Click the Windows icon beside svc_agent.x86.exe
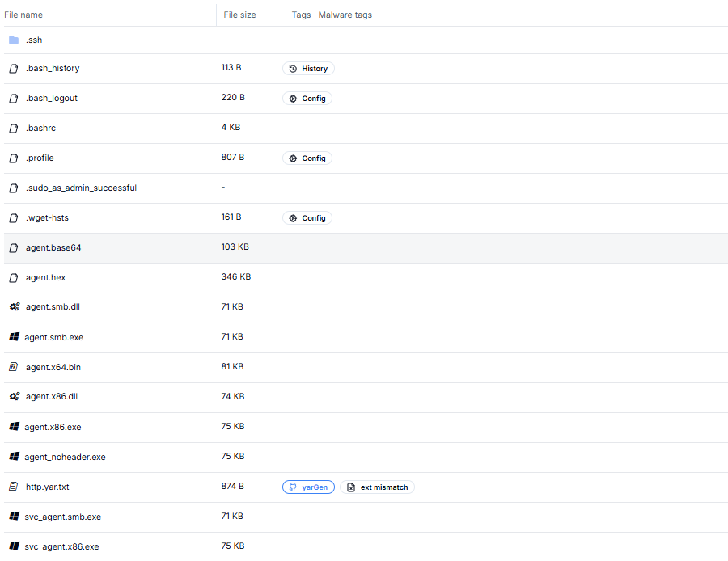This screenshot has width=728, height=561. [14, 546]
